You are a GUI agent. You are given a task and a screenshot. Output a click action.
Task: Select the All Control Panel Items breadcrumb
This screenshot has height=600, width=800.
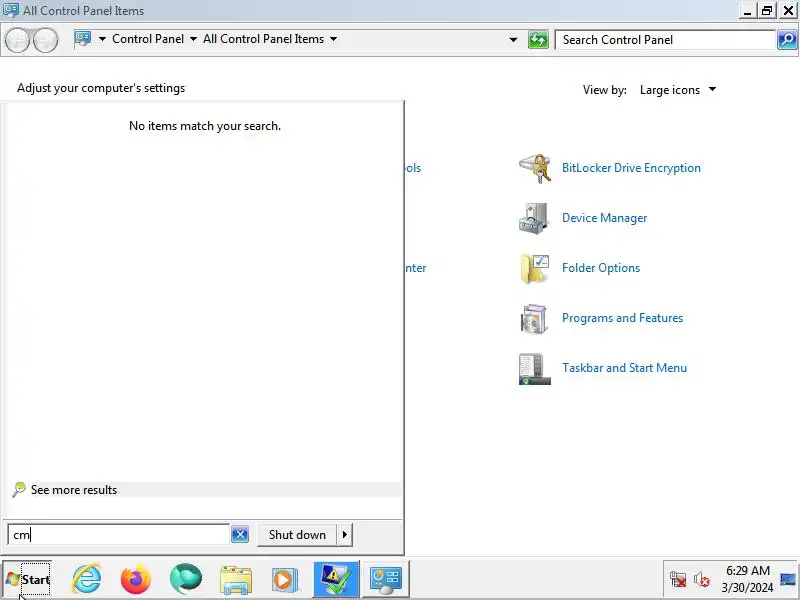point(263,39)
